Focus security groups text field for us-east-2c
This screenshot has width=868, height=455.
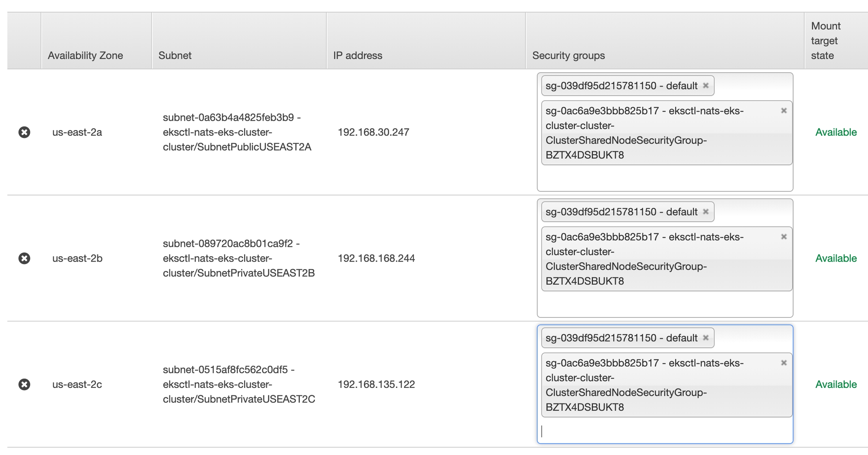click(x=665, y=431)
